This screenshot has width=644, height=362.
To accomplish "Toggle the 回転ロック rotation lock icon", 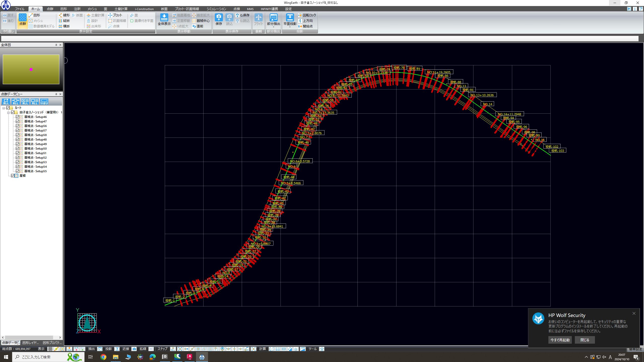I will (x=300, y=15).
